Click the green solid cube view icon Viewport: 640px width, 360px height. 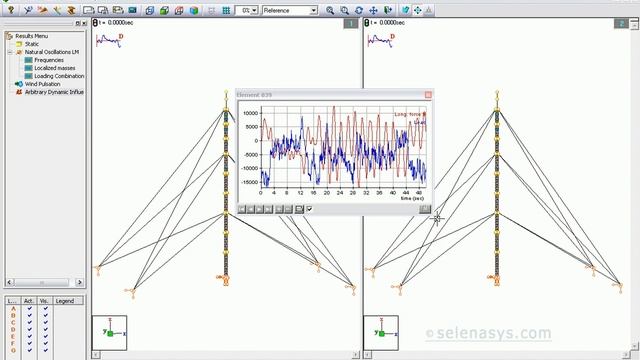click(164, 10)
